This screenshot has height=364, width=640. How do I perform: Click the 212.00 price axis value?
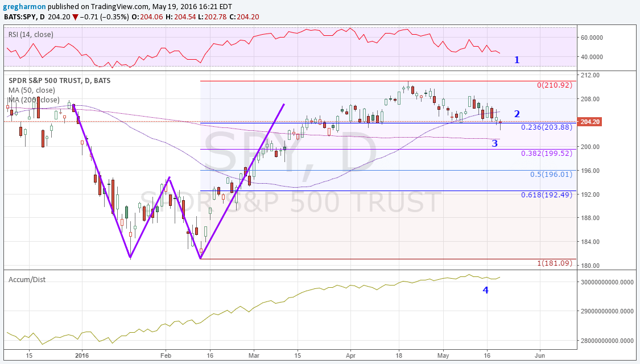click(x=590, y=76)
